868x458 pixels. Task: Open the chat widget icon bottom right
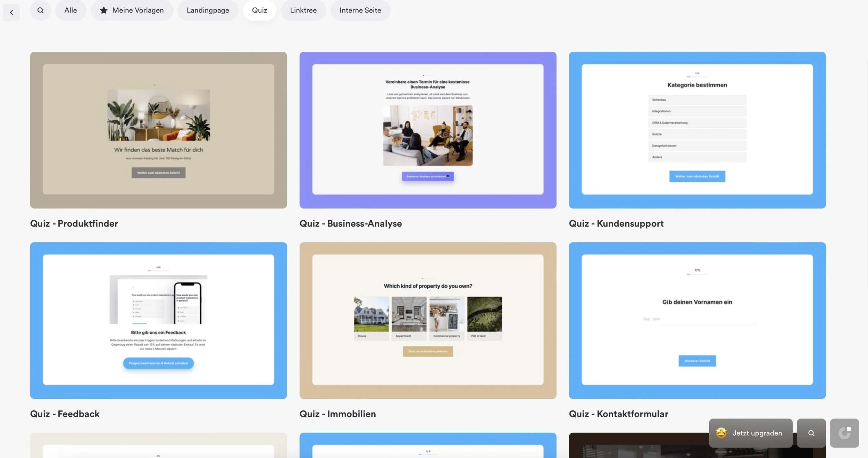(844, 433)
